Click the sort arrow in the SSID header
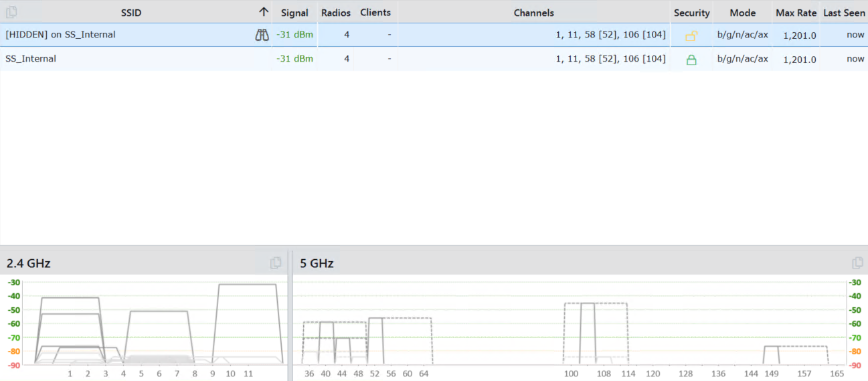Image resolution: width=868 pixels, height=381 pixels. [x=264, y=12]
